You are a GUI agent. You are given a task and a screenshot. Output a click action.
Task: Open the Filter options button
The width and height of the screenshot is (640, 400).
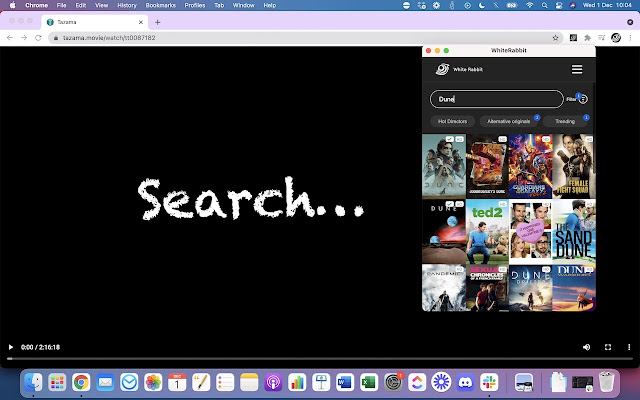click(x=583, y=99)
